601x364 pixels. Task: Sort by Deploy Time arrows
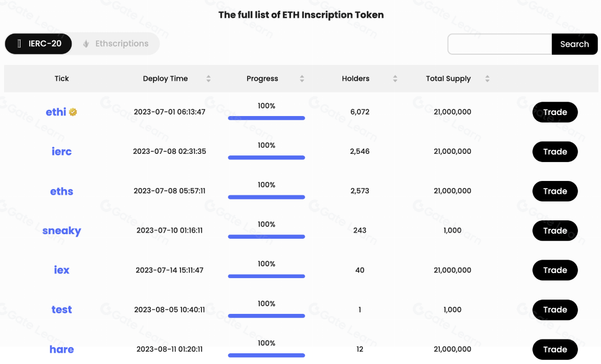tap(208, 79)
